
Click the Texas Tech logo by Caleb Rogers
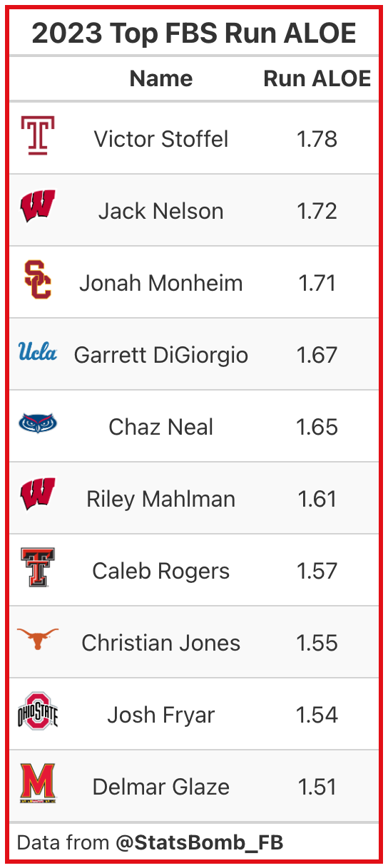click(38, 567)
